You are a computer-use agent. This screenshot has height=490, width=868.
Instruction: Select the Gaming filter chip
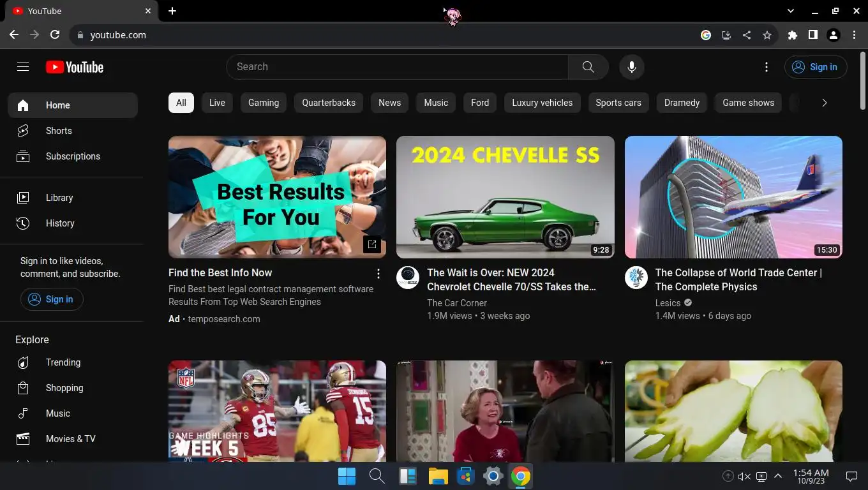point(264,103)
